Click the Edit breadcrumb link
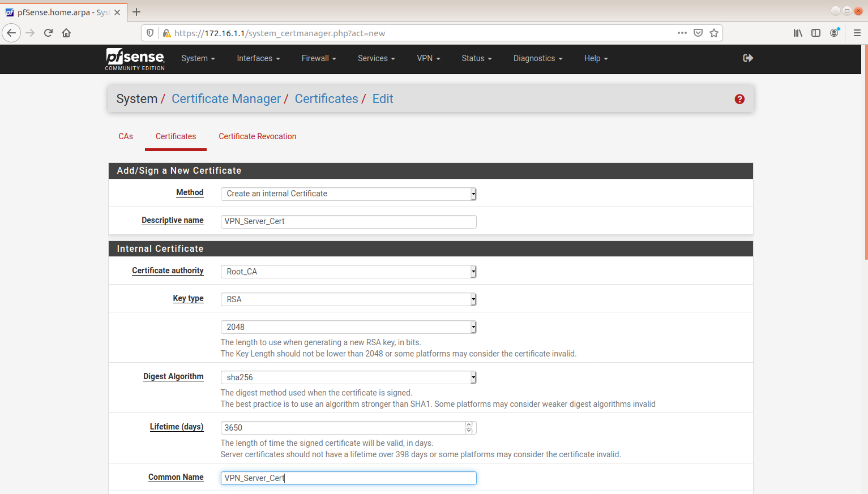This screenshot has width=868, height=494. pyautogui.click(x=383, y=99)
